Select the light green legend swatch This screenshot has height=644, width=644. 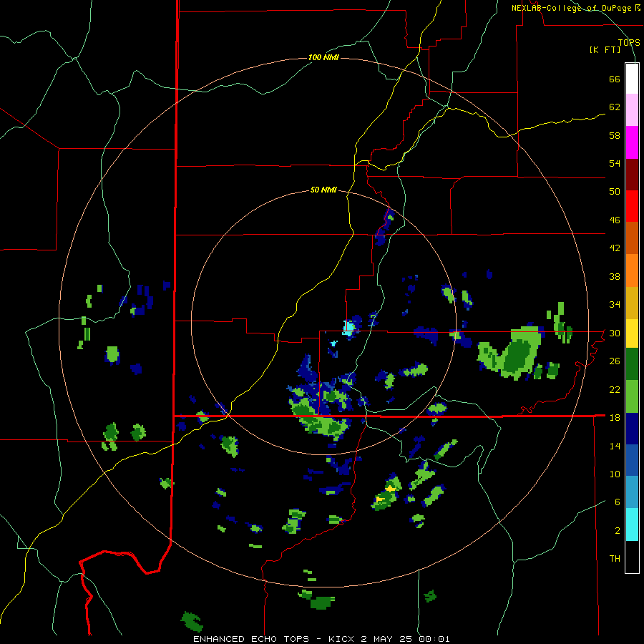632,396
